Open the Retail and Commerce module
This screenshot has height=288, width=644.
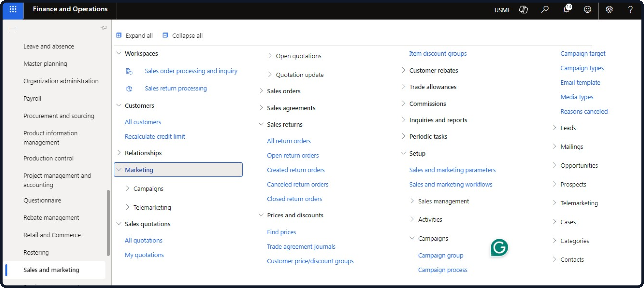click(52, 235)
